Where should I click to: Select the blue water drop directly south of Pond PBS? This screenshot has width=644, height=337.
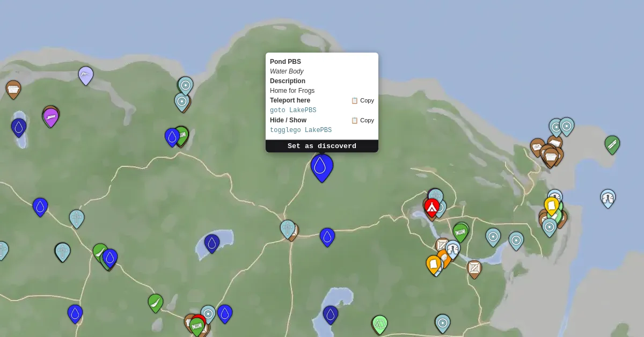tap(327, 237)
